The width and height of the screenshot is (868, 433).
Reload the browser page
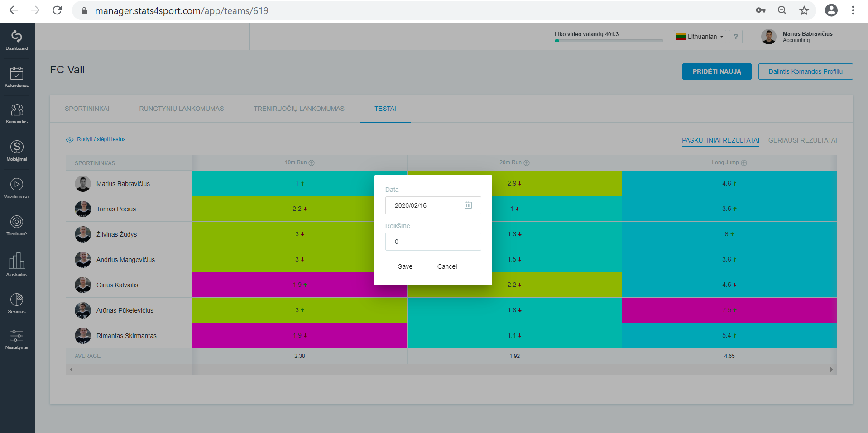[57, 10]
